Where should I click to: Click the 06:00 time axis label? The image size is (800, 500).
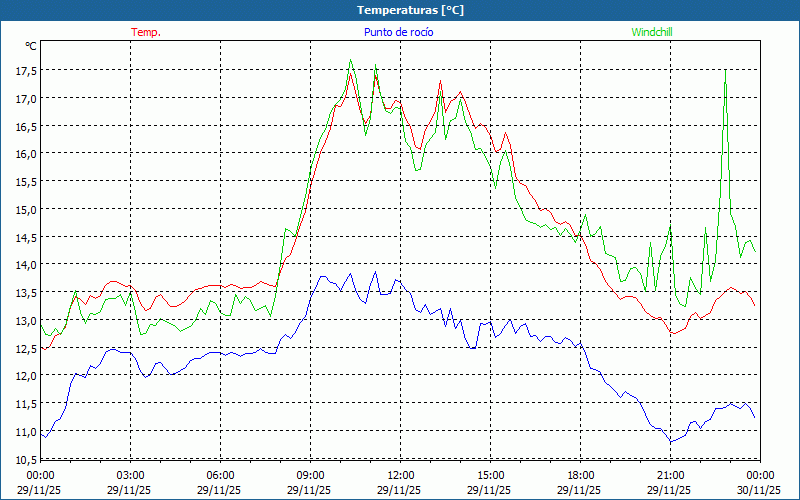point(220,475)
